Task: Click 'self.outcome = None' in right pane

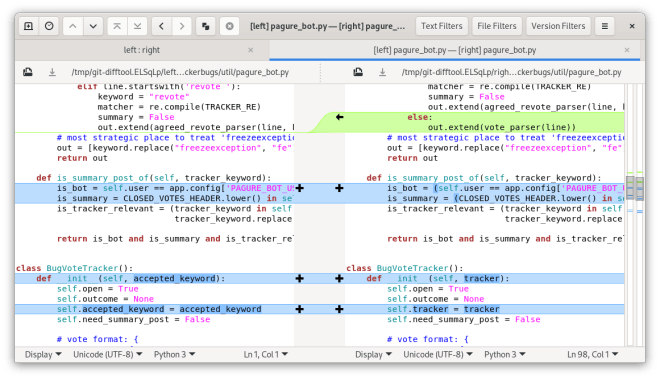Action: 436,299
